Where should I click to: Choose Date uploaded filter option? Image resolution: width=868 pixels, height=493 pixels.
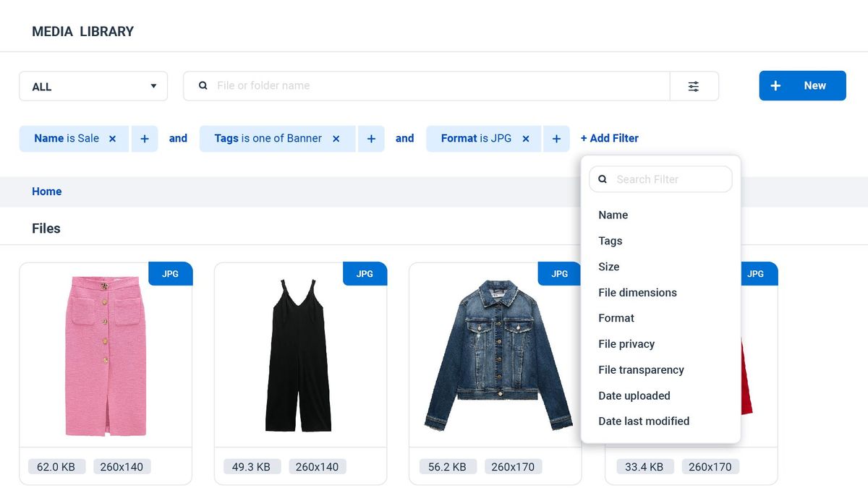click(x=634, y=395)
